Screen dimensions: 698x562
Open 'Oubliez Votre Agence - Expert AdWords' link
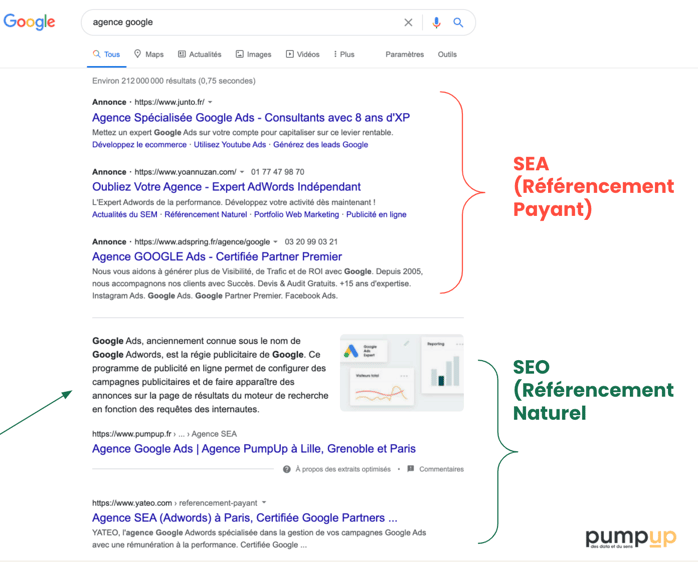pos(226,187)
